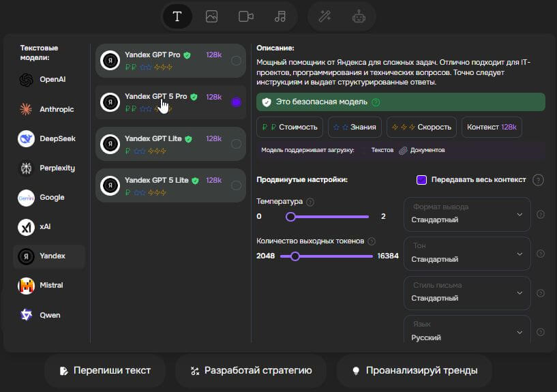Viewport: 557px width, 392px height.
Task: Select the Yandex GPT 5 Lite radio button
Action: [236, 185]
